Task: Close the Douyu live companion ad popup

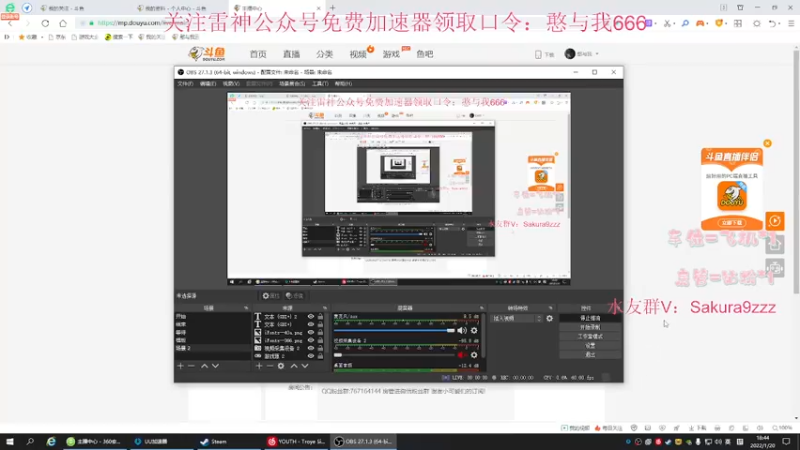Action: pyautogui.click(x=767, y=143)
